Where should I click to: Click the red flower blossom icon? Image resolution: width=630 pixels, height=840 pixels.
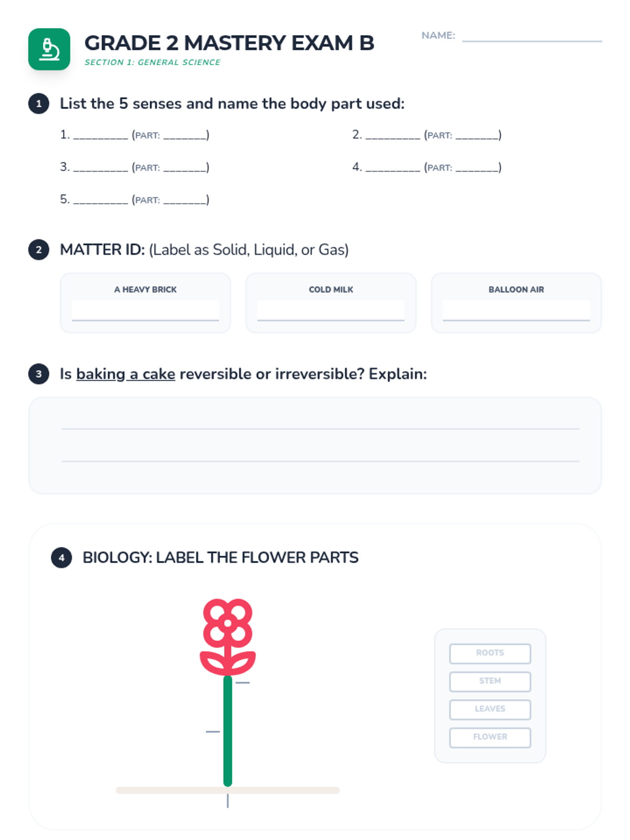tap(228, 637)
